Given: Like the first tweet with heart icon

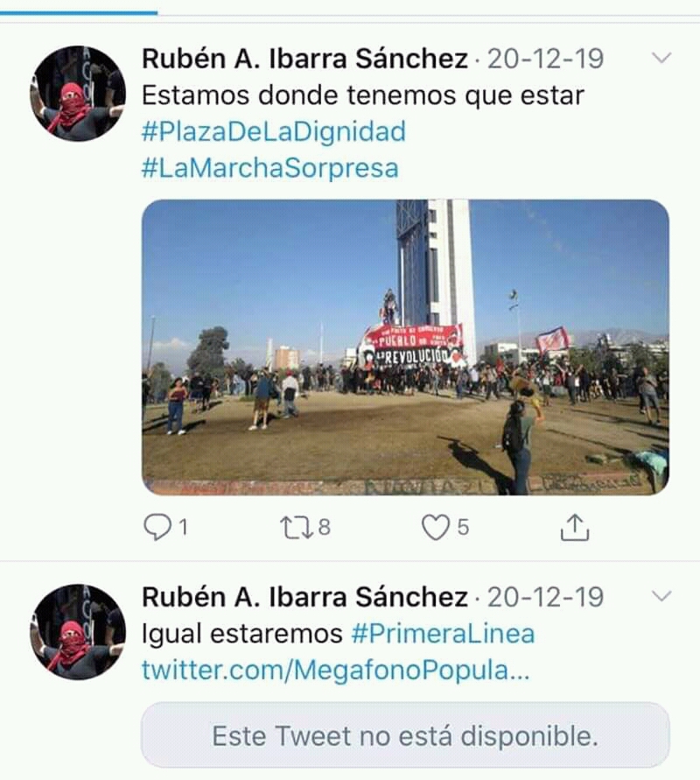Looking at the screenshot, I should coord(436,527).
